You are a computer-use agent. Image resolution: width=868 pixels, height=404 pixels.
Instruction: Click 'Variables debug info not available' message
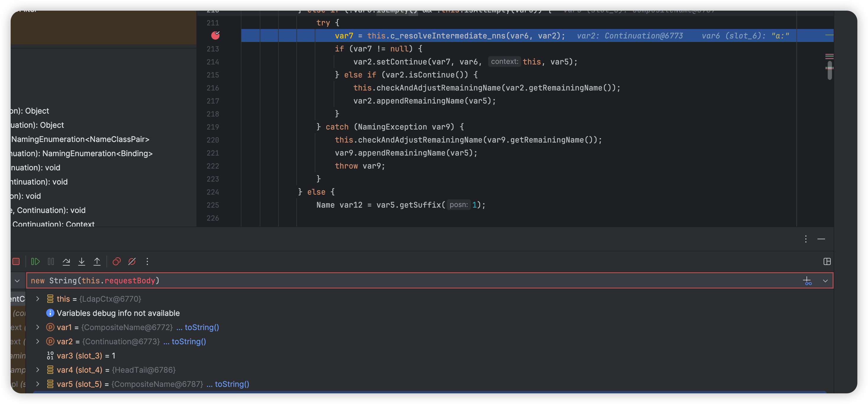click(118, 313)
